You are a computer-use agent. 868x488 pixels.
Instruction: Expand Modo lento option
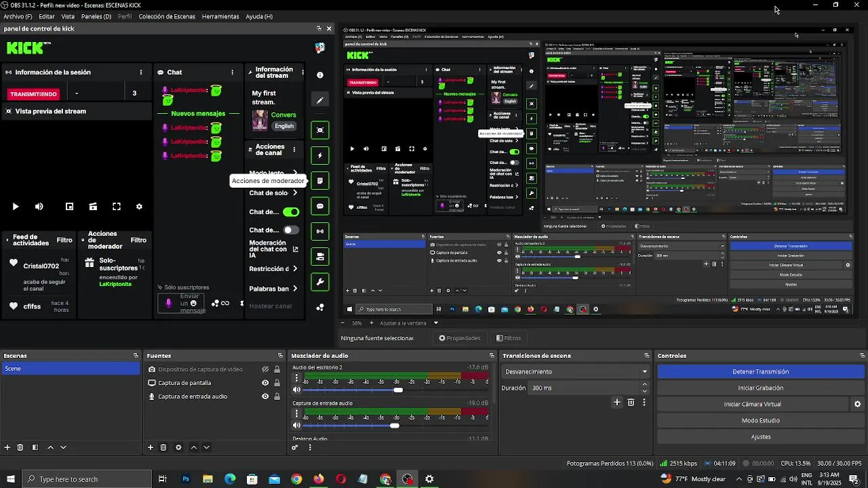tap(295, 174)
